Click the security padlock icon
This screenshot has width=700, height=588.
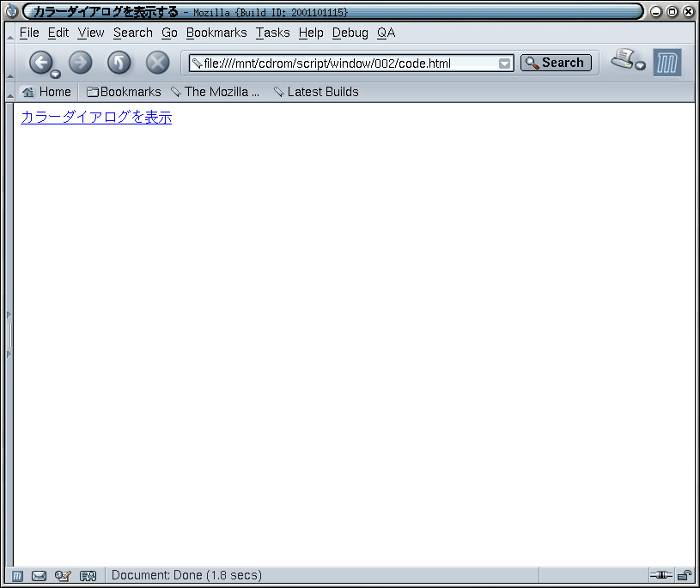(685, 575)
